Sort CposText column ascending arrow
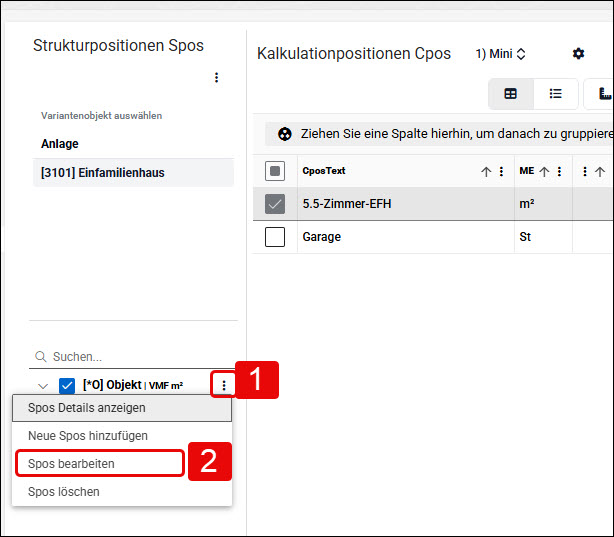Viewport: 614px width, 537px height. 486,172
